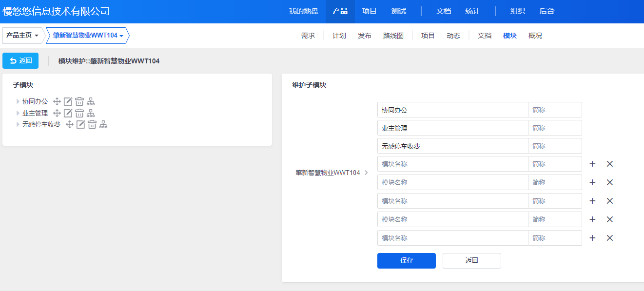The width and height of the screenshot is (644, 291).
Task: Expand the 协同办公 tree node
Action: (18, 101)
